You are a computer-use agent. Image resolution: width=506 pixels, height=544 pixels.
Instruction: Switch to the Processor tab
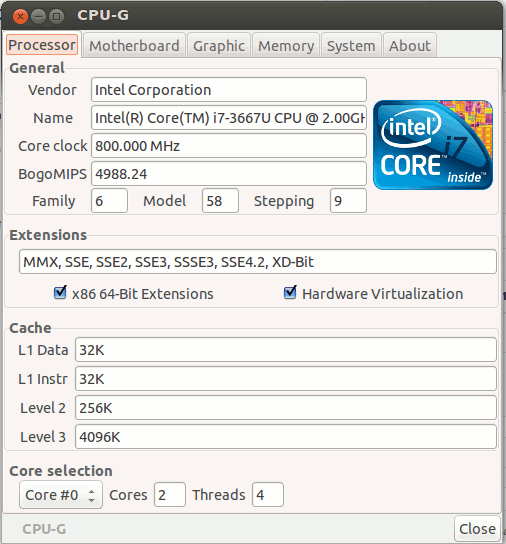point(42,45)
